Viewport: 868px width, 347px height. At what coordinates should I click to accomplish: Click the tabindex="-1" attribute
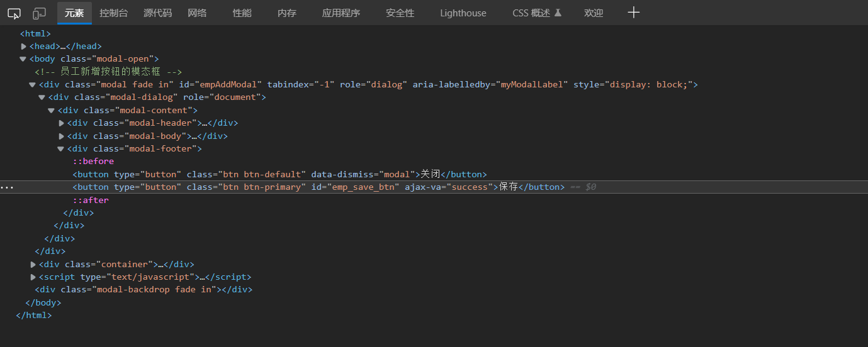301,84
